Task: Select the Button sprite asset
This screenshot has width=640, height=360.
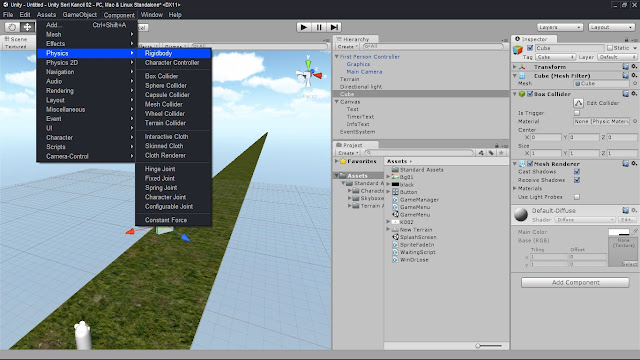Action: point(405,192)
